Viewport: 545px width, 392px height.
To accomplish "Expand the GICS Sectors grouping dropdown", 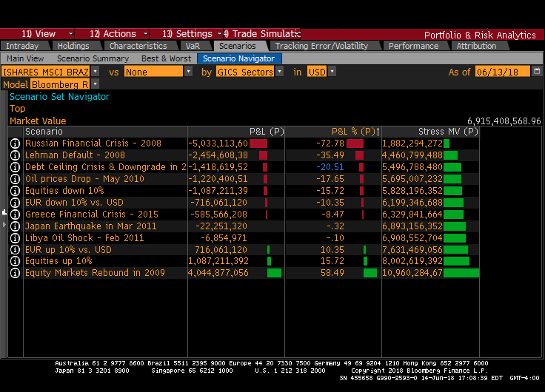I will 279,72.
